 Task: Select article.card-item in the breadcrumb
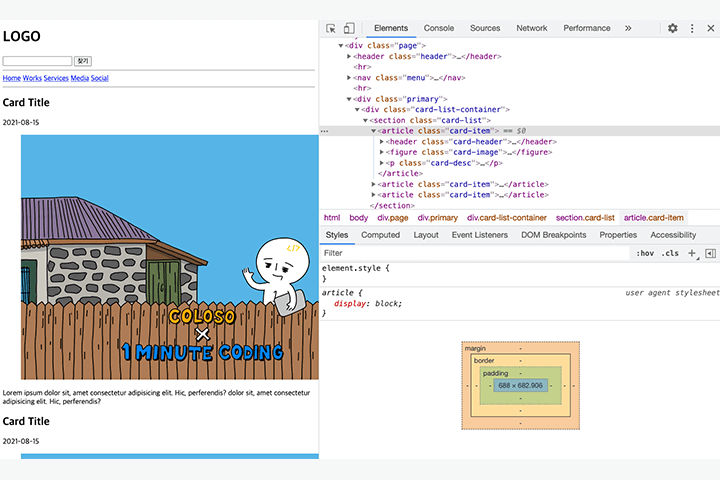click(653, 218)
